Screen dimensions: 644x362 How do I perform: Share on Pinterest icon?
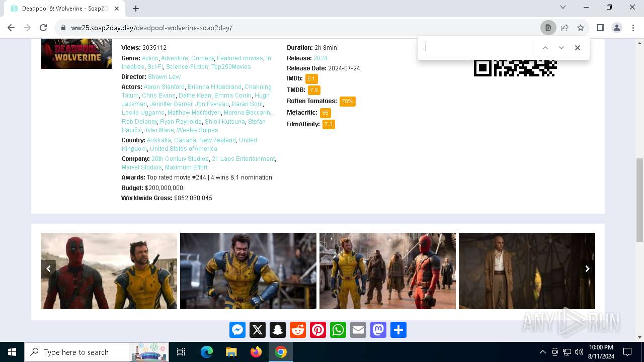tap(318, 330)
